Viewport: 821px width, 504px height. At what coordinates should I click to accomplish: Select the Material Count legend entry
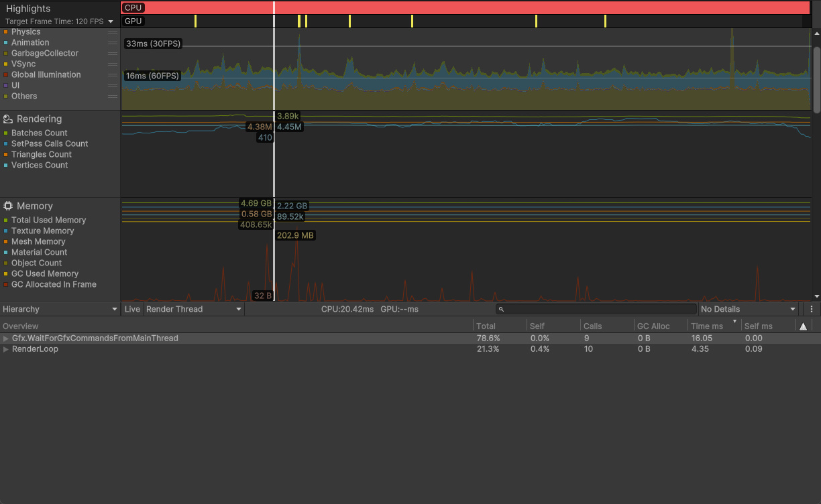click(39, 252)
